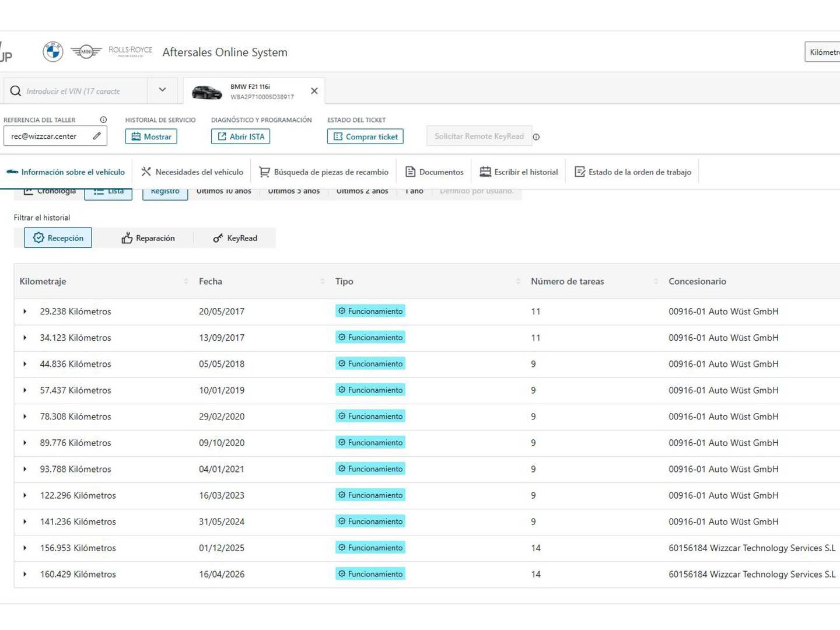
Task: Click the BMW F21 car thumbnail
Action: click(207, 92)
